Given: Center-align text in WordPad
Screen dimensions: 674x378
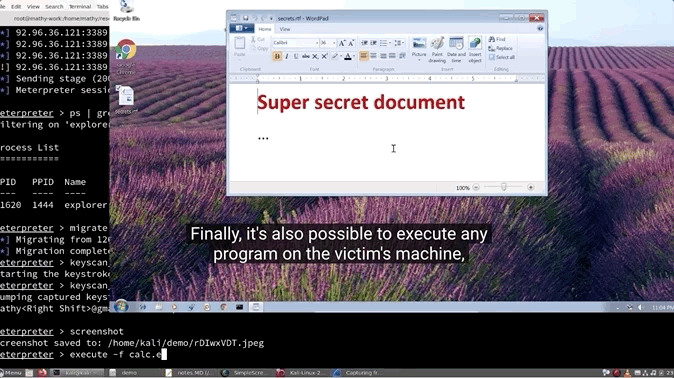Looking at the screenshot, I should tap(373, 56).
